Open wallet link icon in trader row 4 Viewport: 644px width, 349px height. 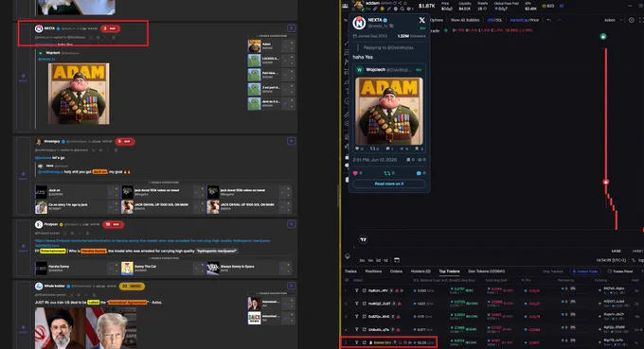coord(364,330)
